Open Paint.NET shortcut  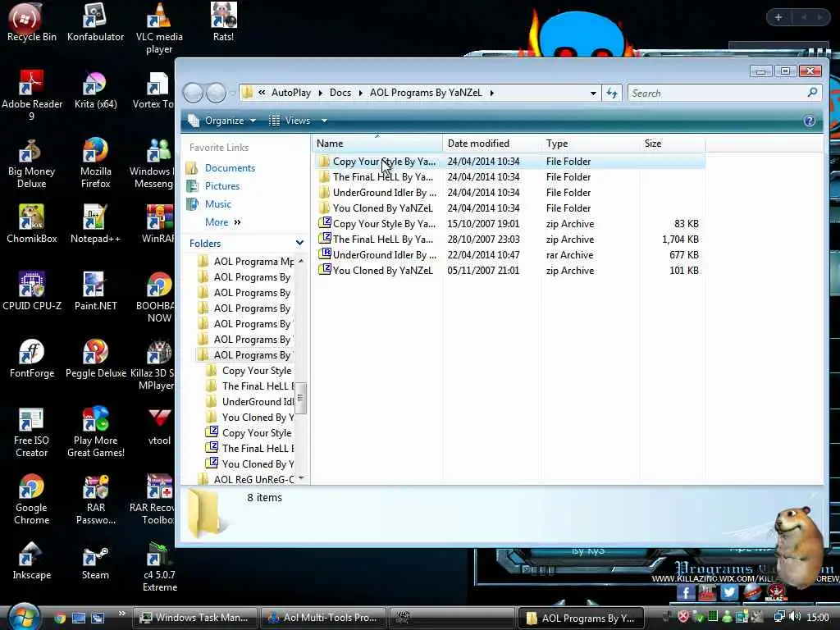[x=95, y=291]
